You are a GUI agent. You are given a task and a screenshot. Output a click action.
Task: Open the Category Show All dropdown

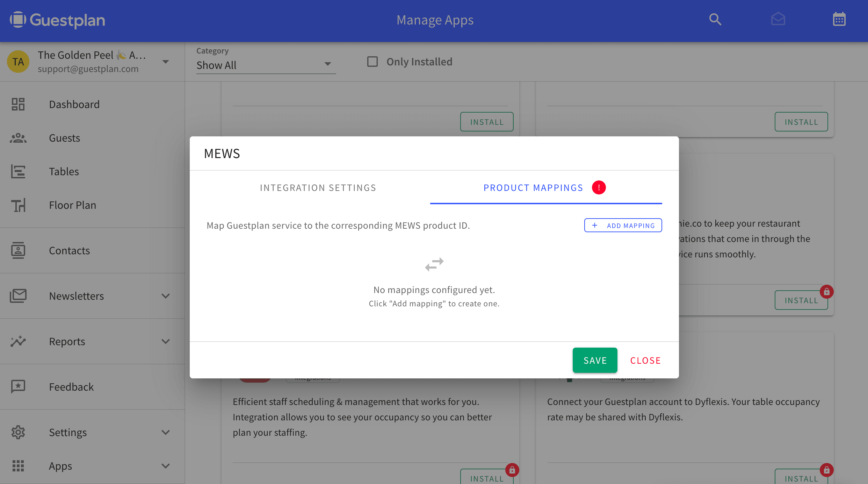point(266,65)
